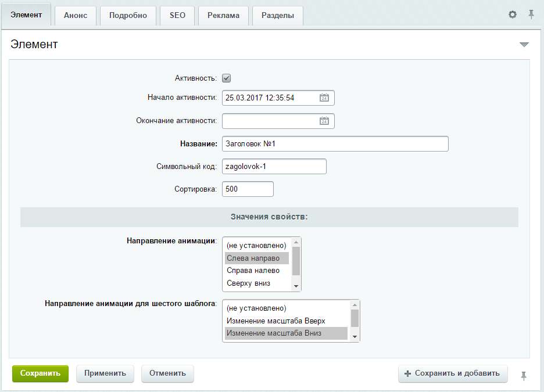
Task: Click up arrow of sixth template list scrollbar
Action: tap(355, 305)
